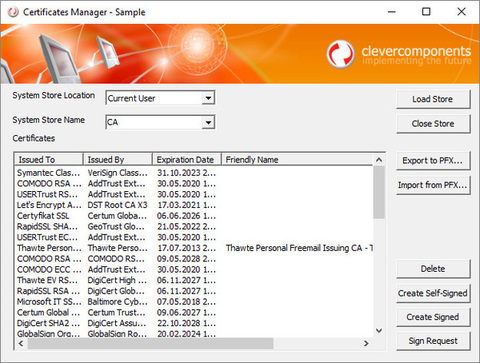Select the Thawte Personal Freemail certificate row
The width and height of the screenshot is (480, 363).
(194, 248)
